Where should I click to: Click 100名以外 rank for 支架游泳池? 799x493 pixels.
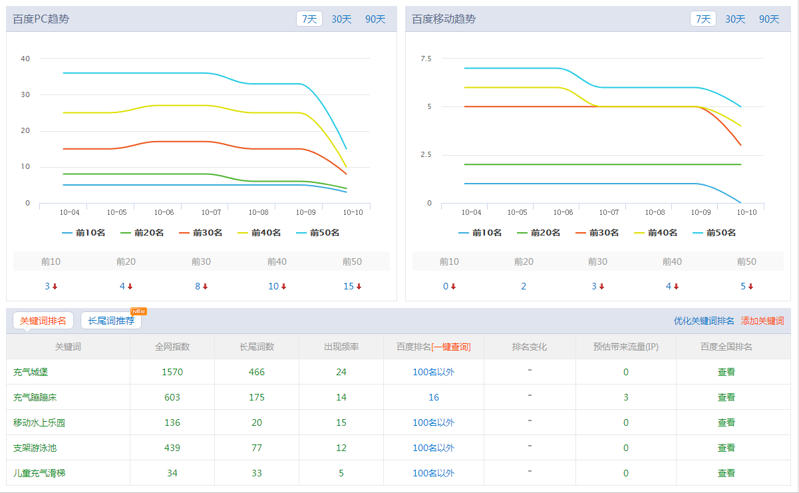point(433,448)
